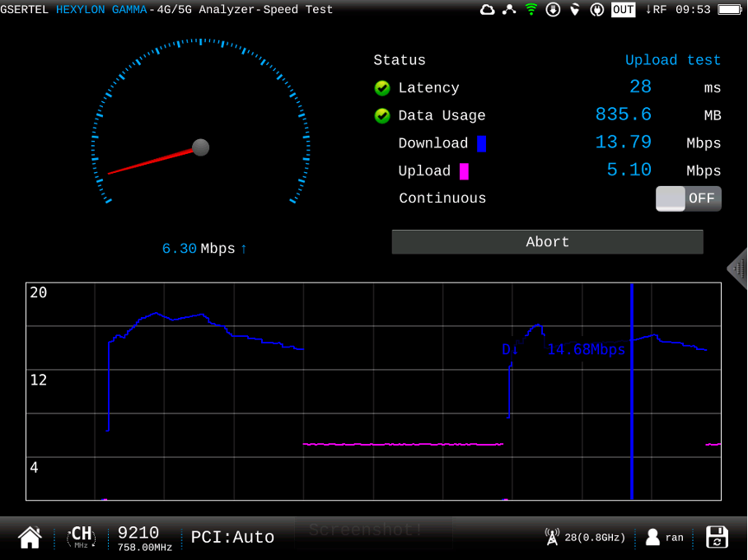748x560 pixels.
Task: Open channel 9210 758.00MHz selector
Action: (144, 538)
